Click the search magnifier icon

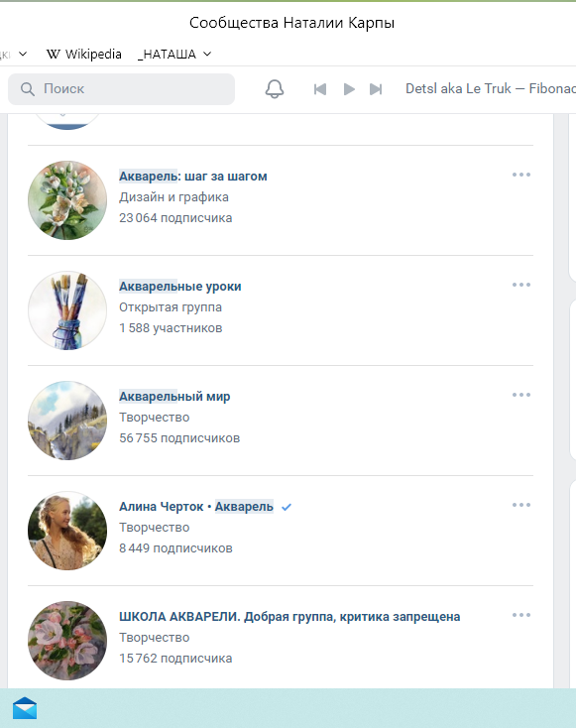click(28, 89)
